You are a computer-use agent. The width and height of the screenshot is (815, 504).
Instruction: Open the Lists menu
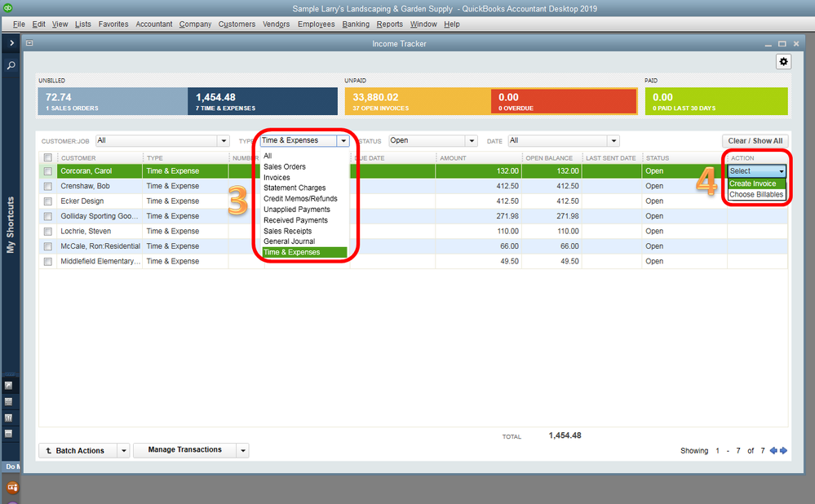[x=82, y=24]
